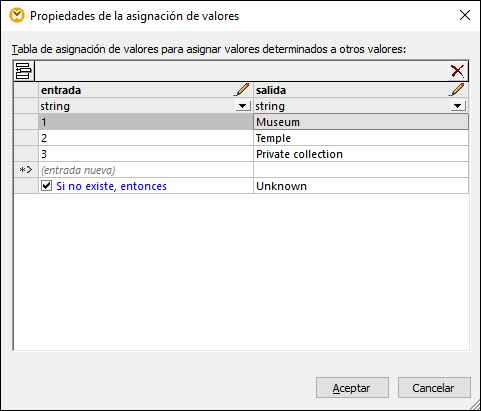
Task: Open the salida string type dropdown
Action: pos(458,106)
